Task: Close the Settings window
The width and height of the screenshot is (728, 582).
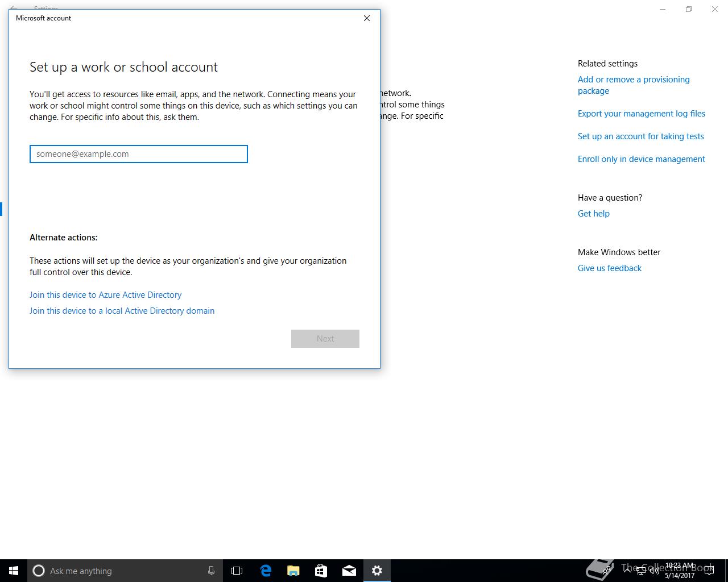Action: point(715,9)
